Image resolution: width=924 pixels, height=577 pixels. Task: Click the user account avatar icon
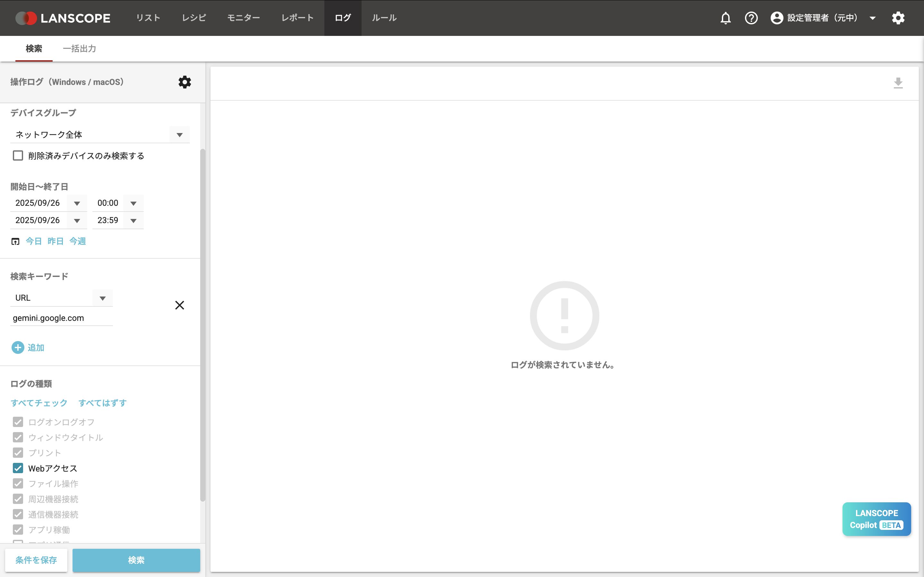[x=777, y=18]
